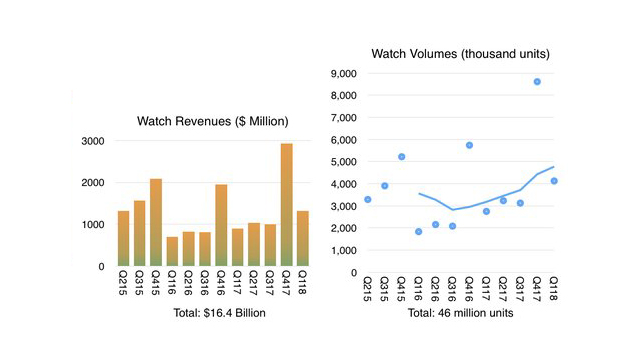The height and width of the screenshot is (360, 640).
Task: Click Q116 x-axis label under Watch Volumes
Action: pyautogui.click(x=418, y=289)
